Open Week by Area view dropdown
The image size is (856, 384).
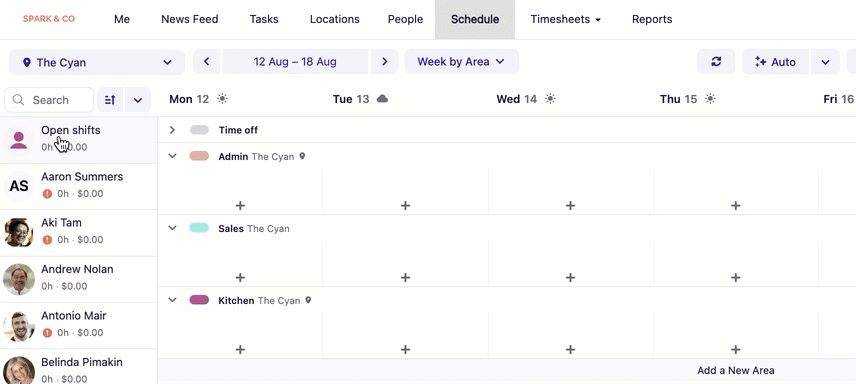[x=461, y=62]
